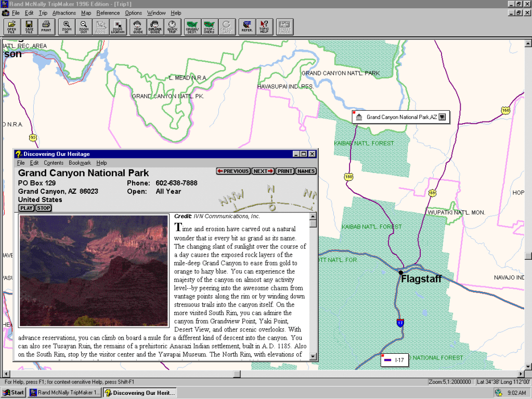Click the Open File toolbar icon
The height and width of the screenshot is (399, 532).
coord(12,26)
